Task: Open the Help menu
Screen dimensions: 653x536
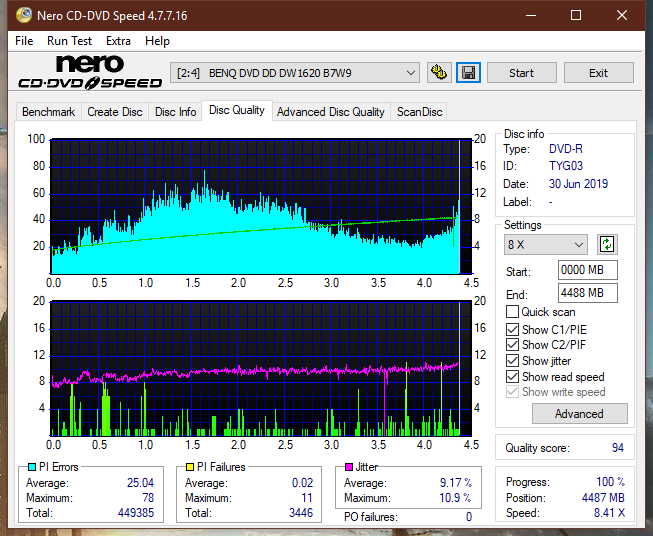Action: click(x=157, y=41)
